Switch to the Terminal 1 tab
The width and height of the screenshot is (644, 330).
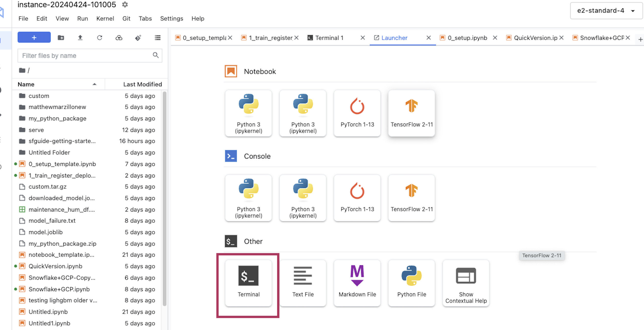click(329, 38)
